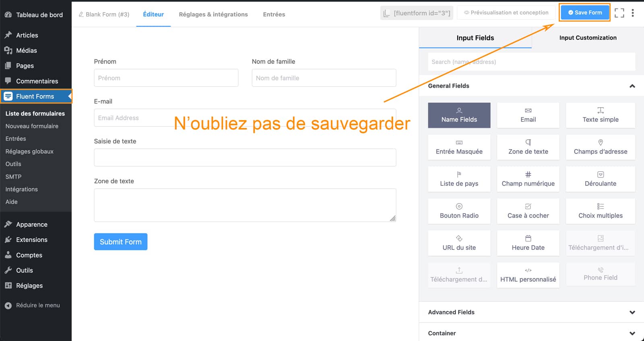Screen dimensions: 644x341
Task: Add the Liste de pays field
Action: tap(459, 179)
